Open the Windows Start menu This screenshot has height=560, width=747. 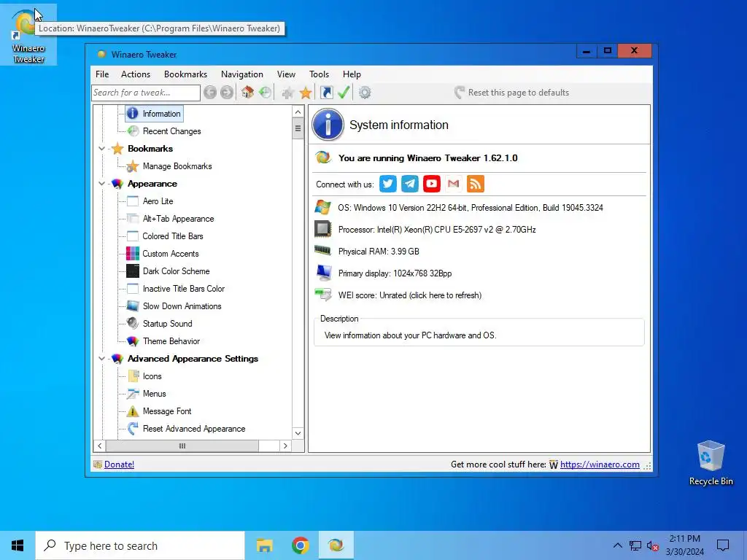[18, 545]
